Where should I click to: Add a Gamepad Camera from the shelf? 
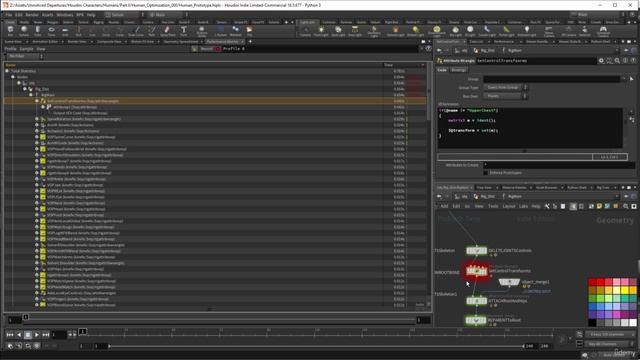click(x=603, y=31)
